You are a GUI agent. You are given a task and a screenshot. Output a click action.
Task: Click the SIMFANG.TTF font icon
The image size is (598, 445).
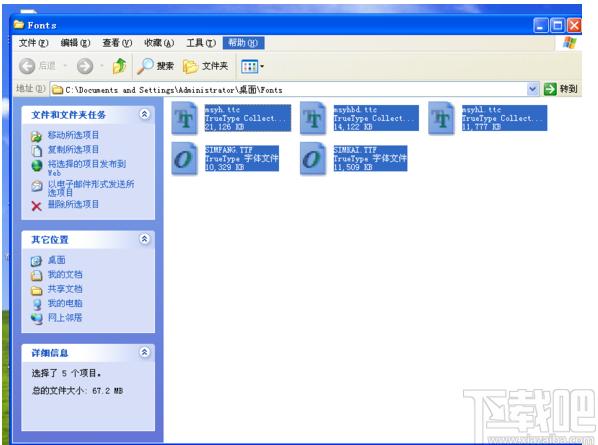[185, 159]
